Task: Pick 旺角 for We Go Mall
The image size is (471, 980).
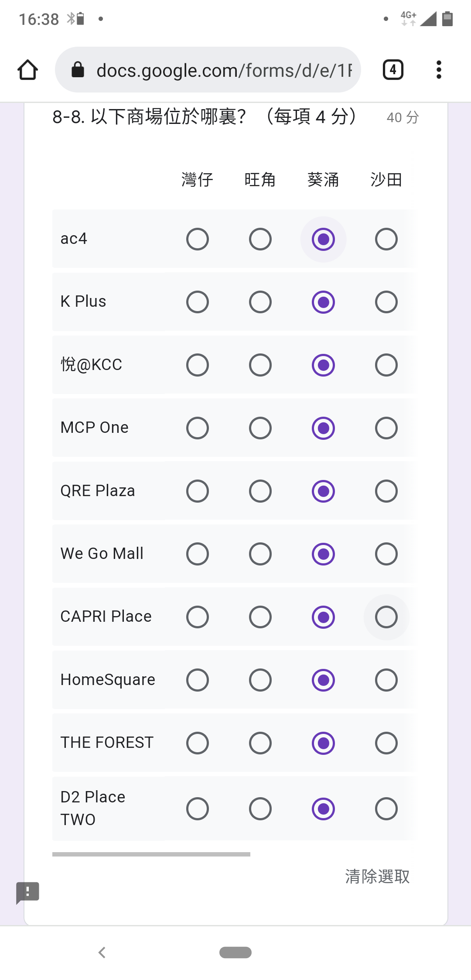Action: click(260, 554)
